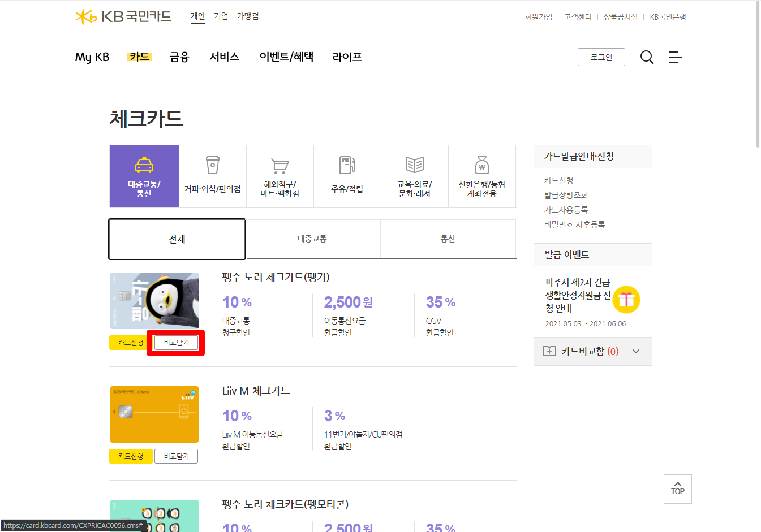Image resolution: width=761 pixels, height=532 pixels.
Task: Click the gift box event icon
Action: click(626, 299)
